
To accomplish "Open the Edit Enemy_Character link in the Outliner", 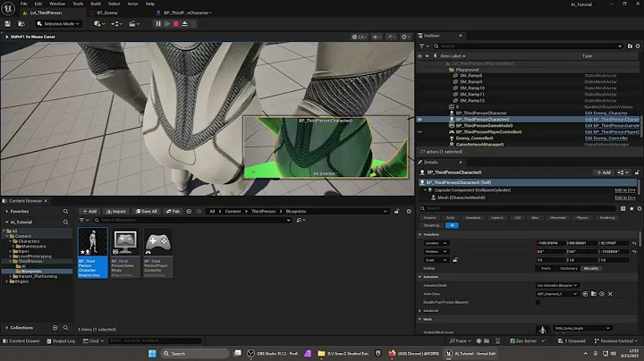I will pyautogui.click(x=606, y=113).
